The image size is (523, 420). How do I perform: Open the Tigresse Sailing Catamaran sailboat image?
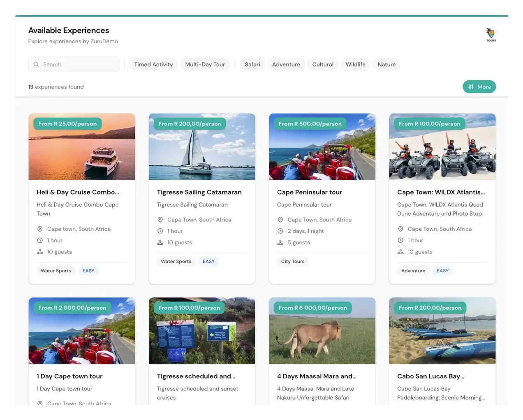(202, 147)
